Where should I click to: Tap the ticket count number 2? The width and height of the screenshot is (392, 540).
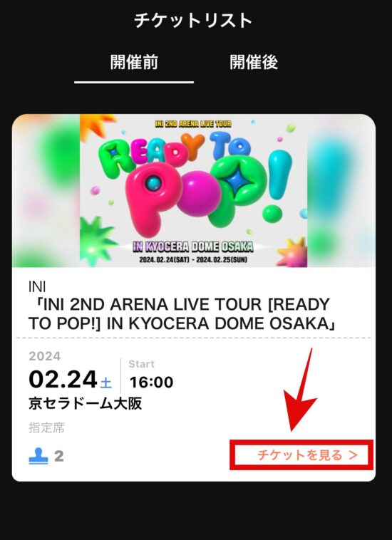coord(59,457)
